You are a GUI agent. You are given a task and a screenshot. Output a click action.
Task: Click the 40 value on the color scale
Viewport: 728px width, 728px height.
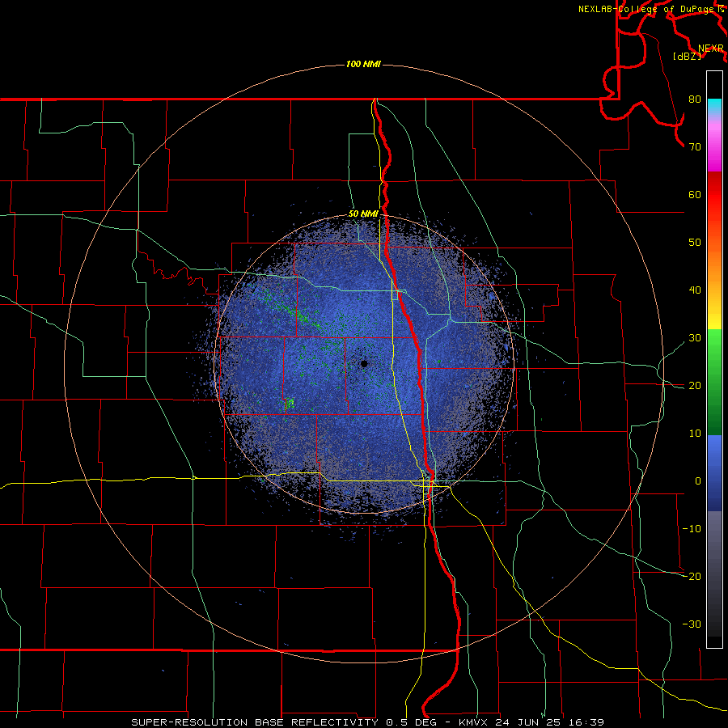tap(695, 290)
